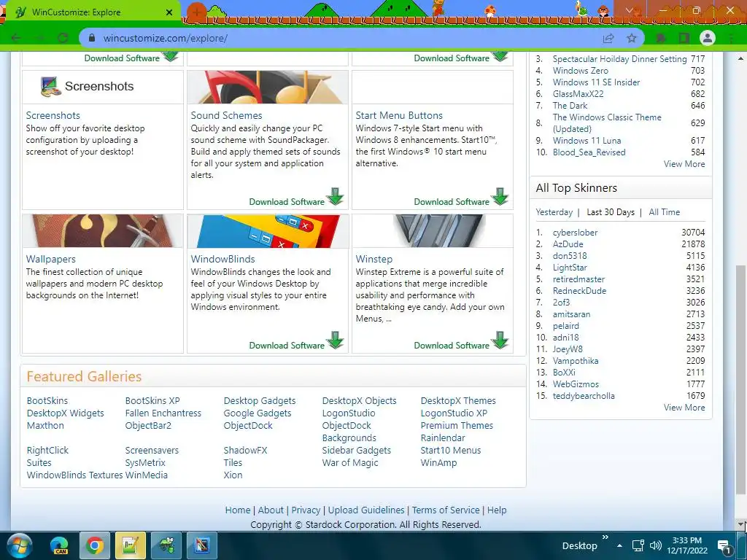Open the Sound Schemes link
The image size is (747, 560).
point(226,116)
